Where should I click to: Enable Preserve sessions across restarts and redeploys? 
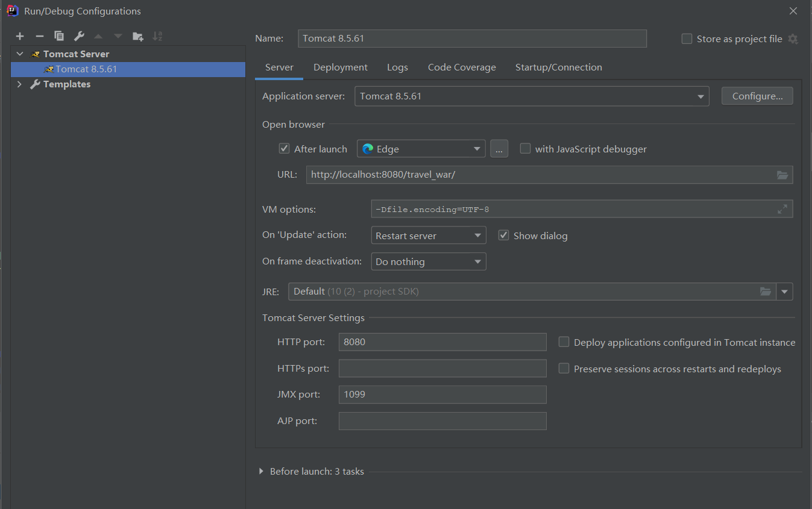pos(564,368)
